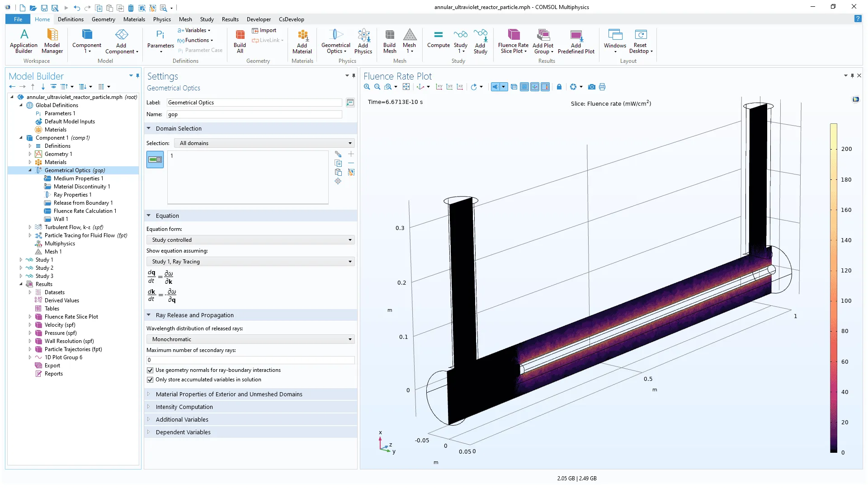The image size is (868, 488).
Task: Select Fluence Rate Calculation 1 node
Action: click(x=85, y=211)
